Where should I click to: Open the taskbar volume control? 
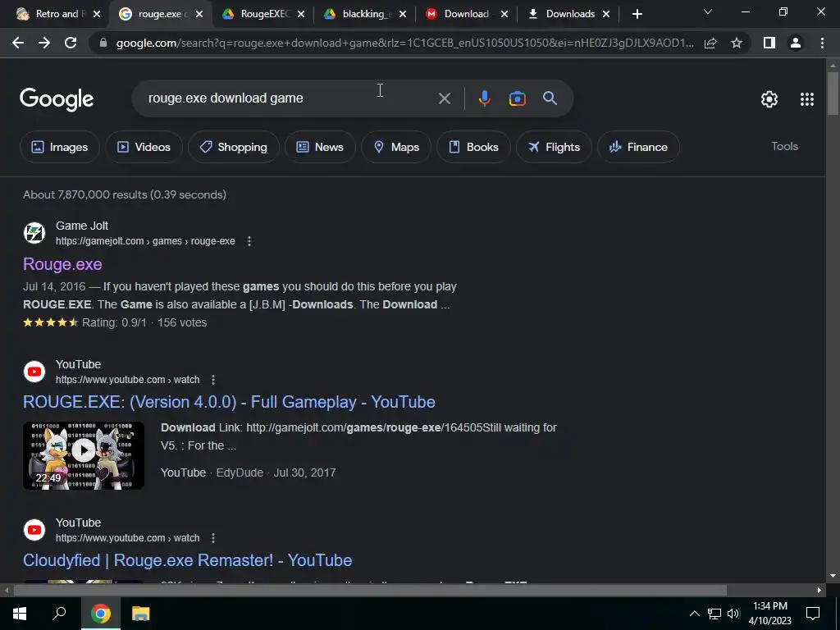pyautogui.click(x=733, y=614)
